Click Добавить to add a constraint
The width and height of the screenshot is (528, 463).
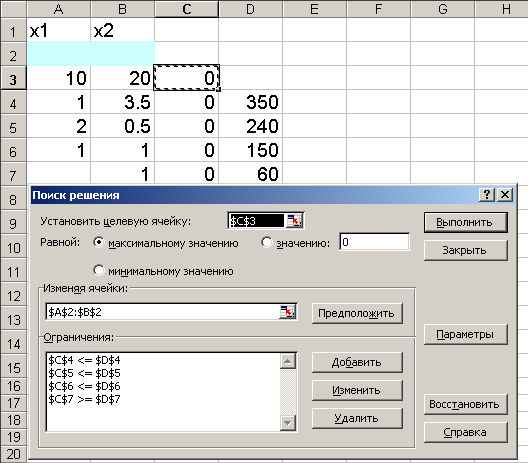pos(357,362)
